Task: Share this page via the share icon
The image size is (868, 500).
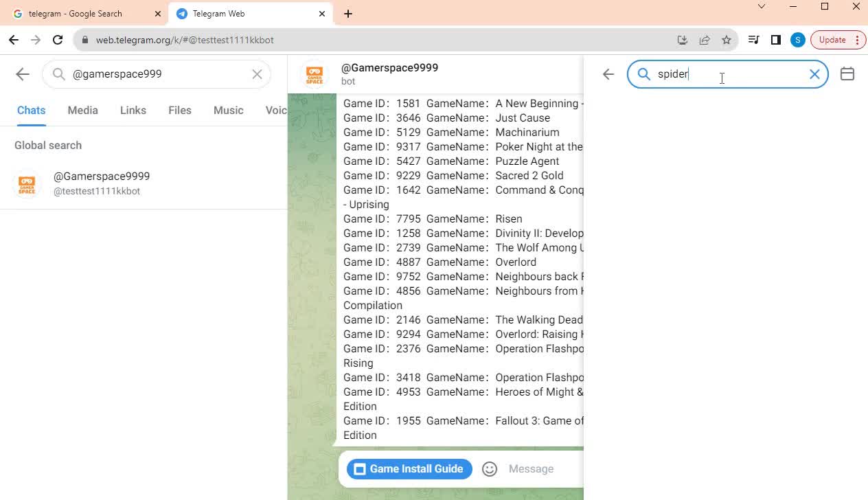Action: 705,40
